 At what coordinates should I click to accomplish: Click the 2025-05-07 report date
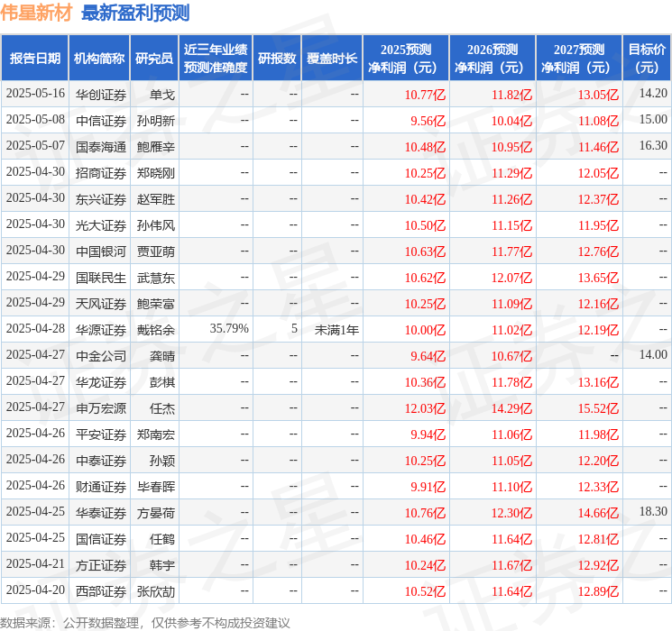pyautogui.click(x=35, y=146)
